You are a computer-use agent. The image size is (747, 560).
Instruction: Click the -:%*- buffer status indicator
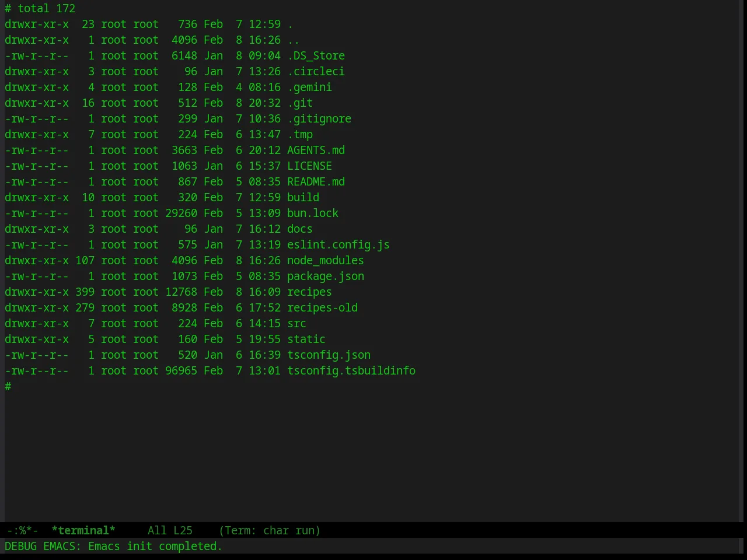22,530
